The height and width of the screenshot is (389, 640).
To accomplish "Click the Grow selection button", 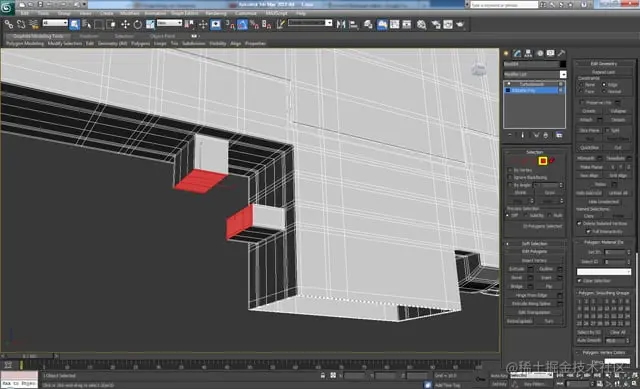I will [x=549, y=193].
